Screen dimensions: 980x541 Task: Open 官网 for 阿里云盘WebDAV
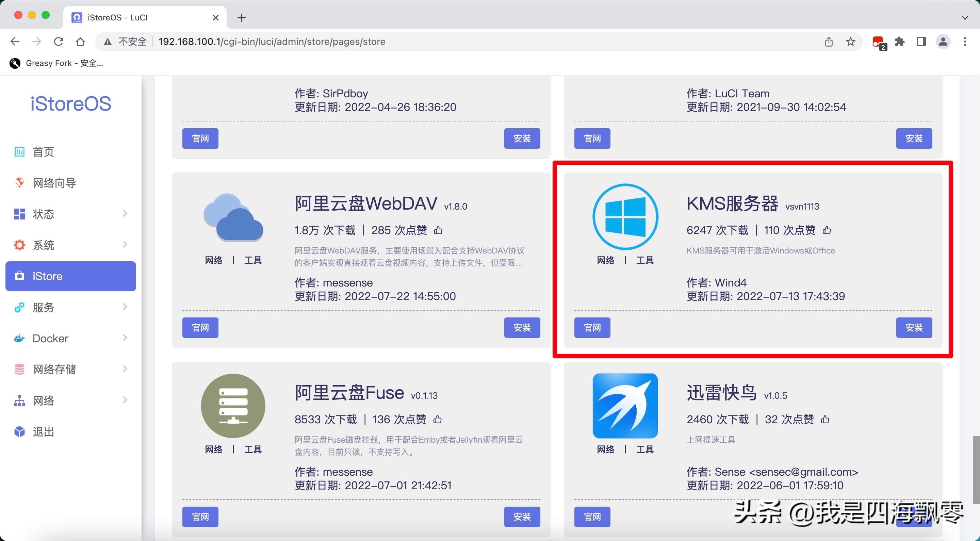200,328
